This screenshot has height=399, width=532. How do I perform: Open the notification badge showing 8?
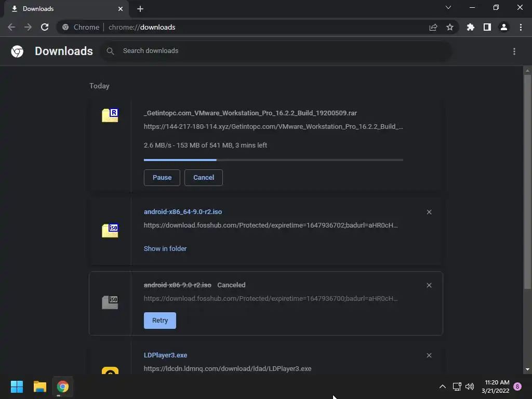click(x=517, y=387)
